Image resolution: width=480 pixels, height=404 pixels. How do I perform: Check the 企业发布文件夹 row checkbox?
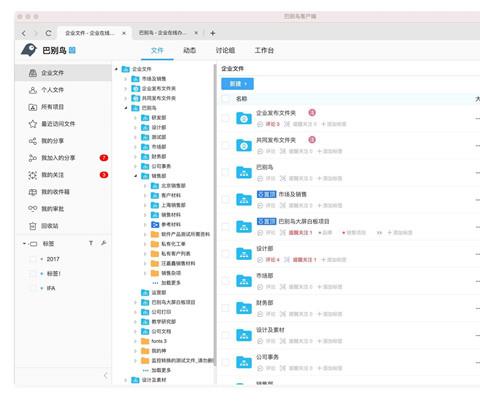226,118
